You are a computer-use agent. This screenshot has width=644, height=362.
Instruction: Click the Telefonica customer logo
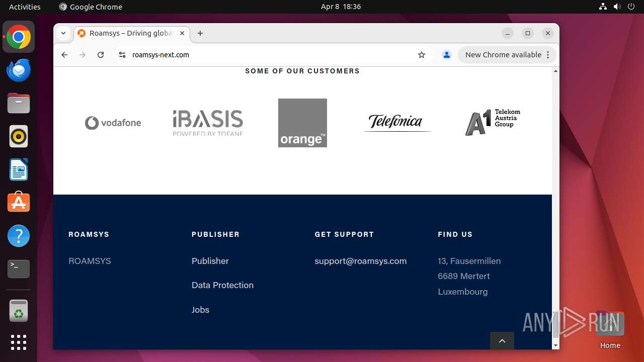point(397,122)
